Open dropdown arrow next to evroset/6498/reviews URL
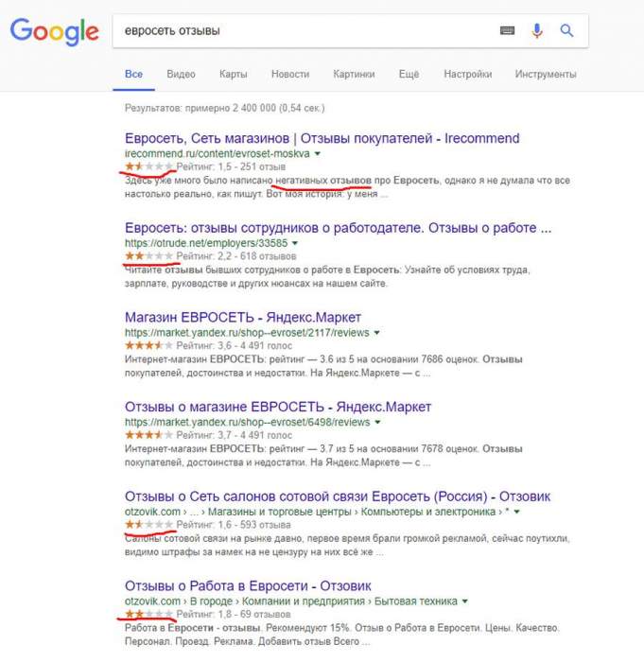The height and width of the screenshot is (662, 644). (377, 423)
